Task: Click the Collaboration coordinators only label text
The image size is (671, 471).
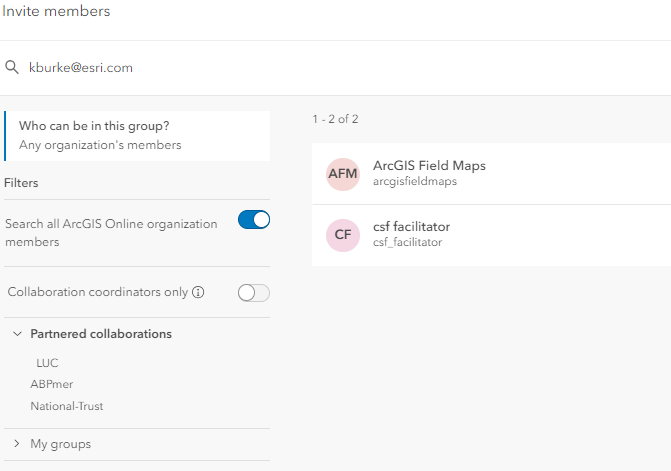Action: 98,293
